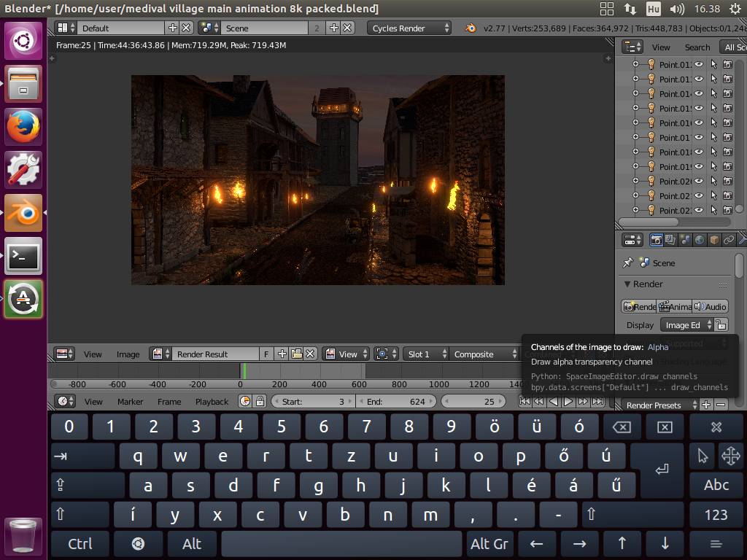Collapse the Render panel
Viewport: 747px width, 560px height.
click(x=627, y=284)
